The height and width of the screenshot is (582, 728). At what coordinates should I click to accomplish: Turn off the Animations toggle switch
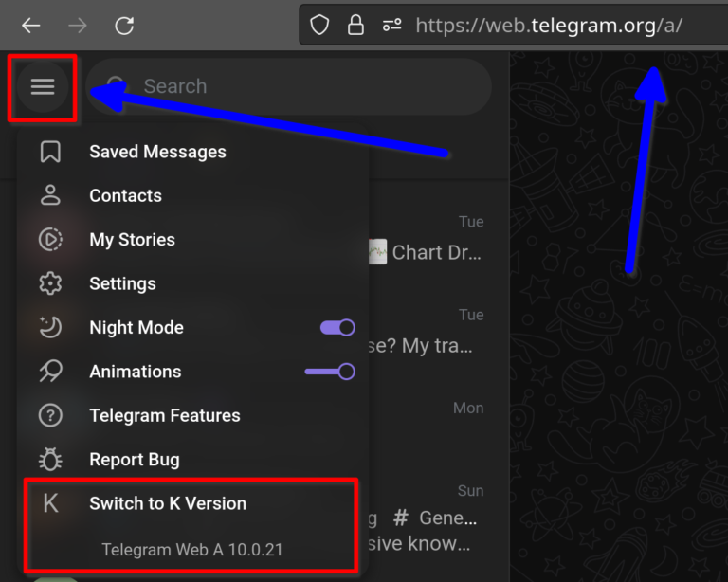pyautogui.click(x=330, y=372)
